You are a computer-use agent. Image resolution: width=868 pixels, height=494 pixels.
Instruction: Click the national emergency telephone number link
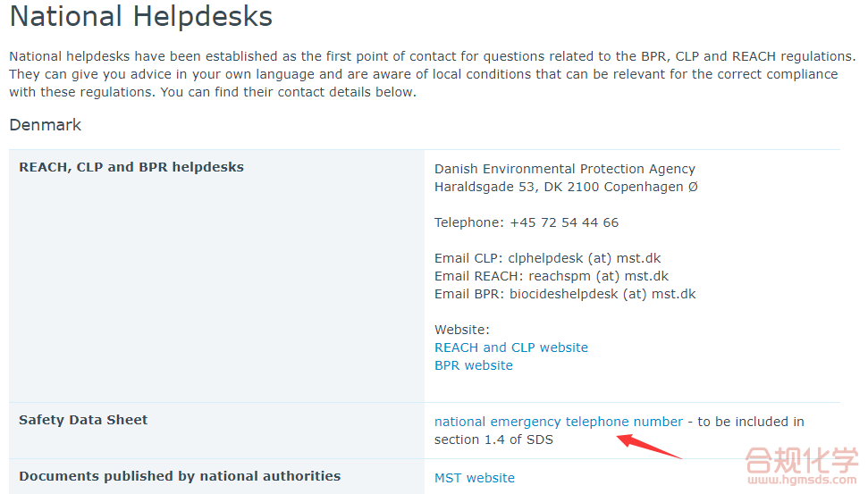pos(558,422)
